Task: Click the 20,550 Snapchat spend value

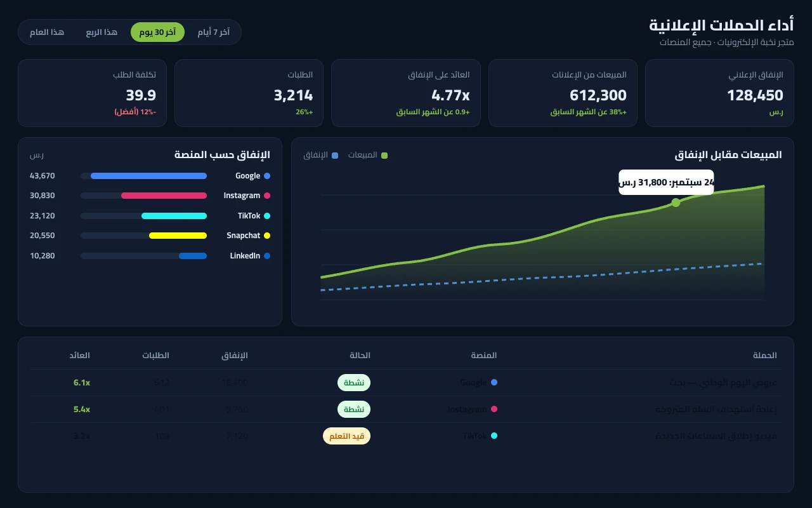Action: click(43, 236)
